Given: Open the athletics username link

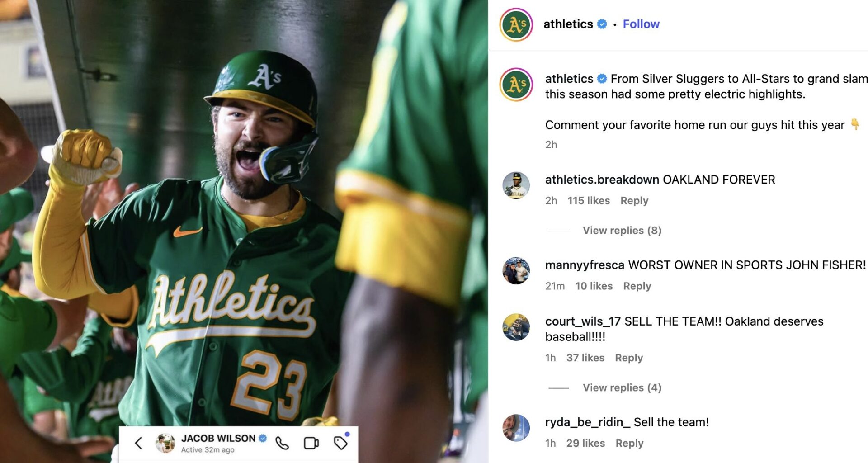Looking at the screenshot, I should 569,24.
